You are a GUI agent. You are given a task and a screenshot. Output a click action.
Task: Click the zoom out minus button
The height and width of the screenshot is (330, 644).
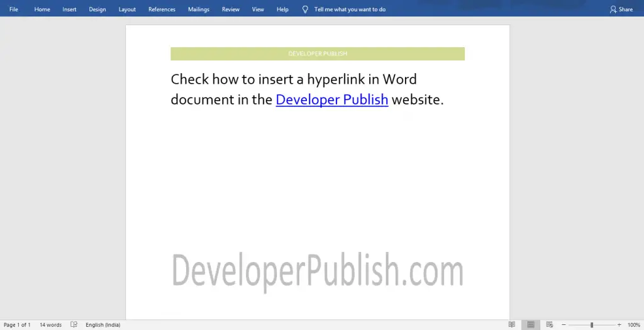563,325
